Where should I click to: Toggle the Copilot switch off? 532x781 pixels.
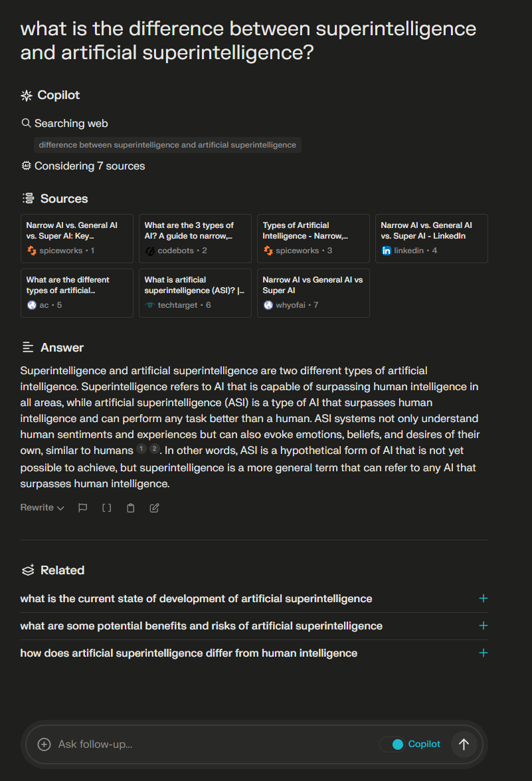click(392, 744)
